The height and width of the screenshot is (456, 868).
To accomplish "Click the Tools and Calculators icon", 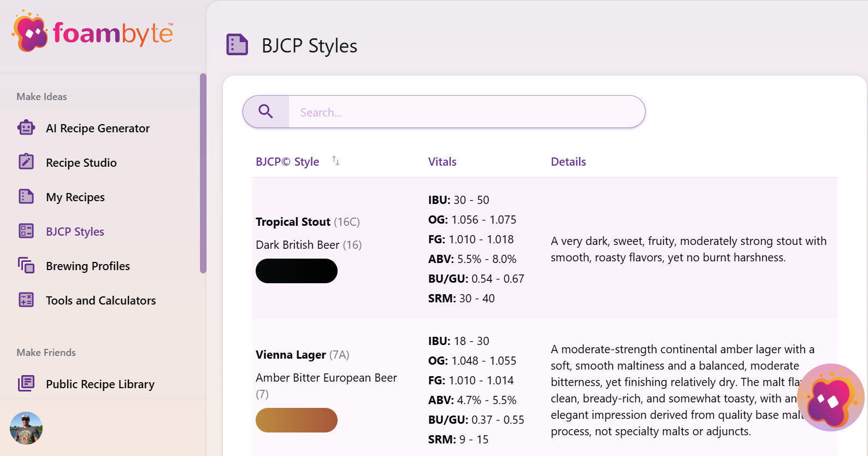I will point(26,300).
